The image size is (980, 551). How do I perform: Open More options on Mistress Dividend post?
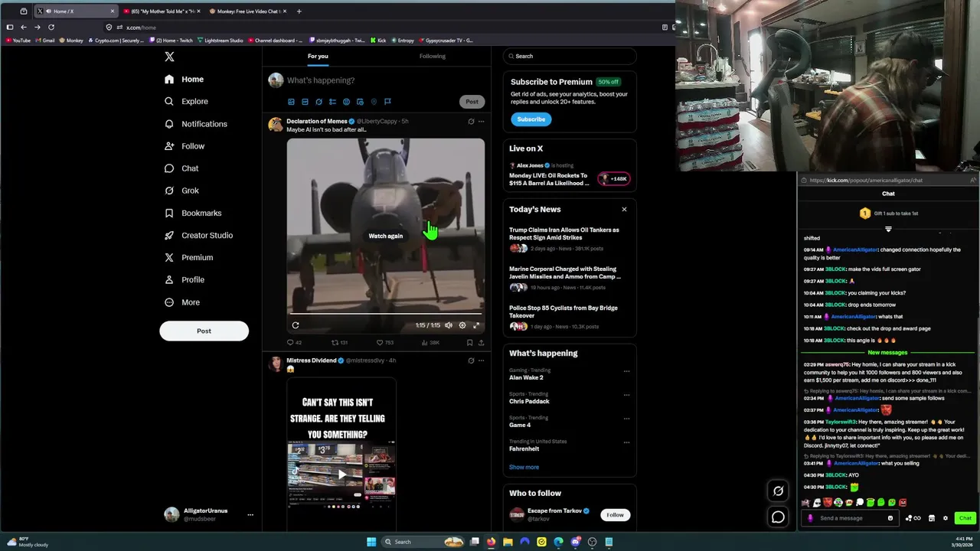[481, 360]
